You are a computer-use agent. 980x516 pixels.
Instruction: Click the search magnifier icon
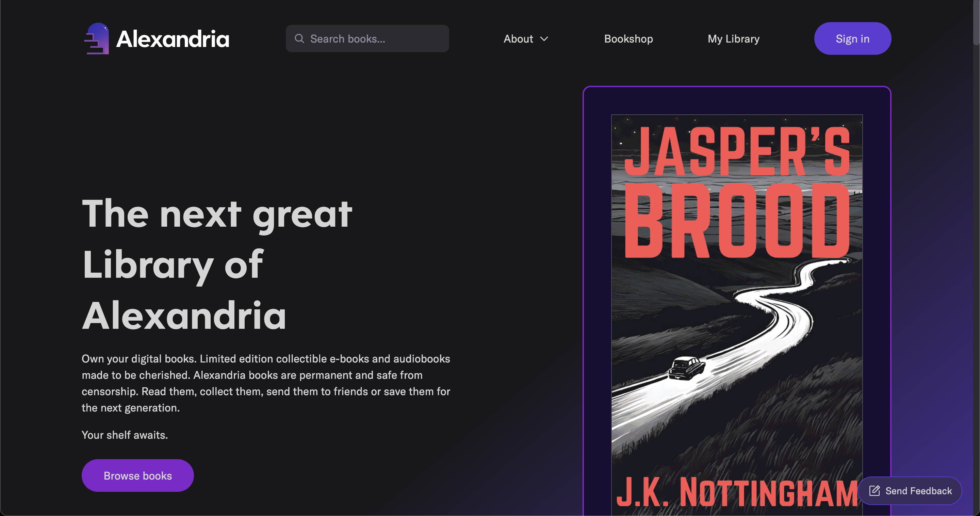pos(299,38)
